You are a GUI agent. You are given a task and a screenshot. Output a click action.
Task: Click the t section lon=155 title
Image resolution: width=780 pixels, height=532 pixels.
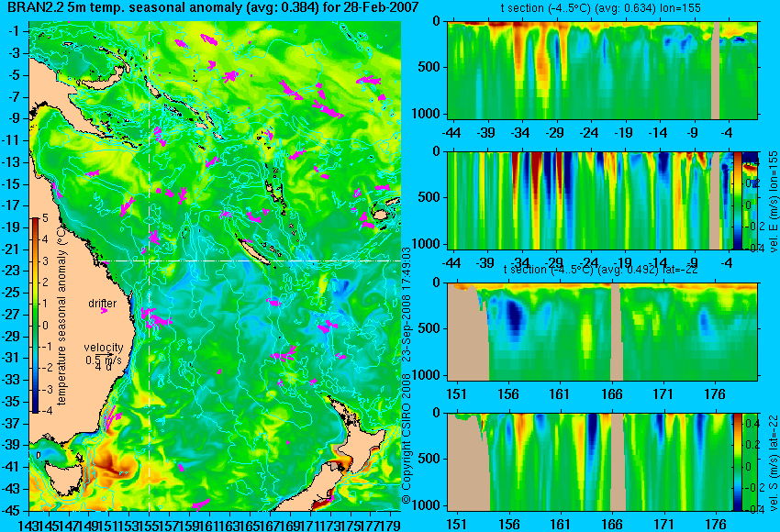point(600,8)
